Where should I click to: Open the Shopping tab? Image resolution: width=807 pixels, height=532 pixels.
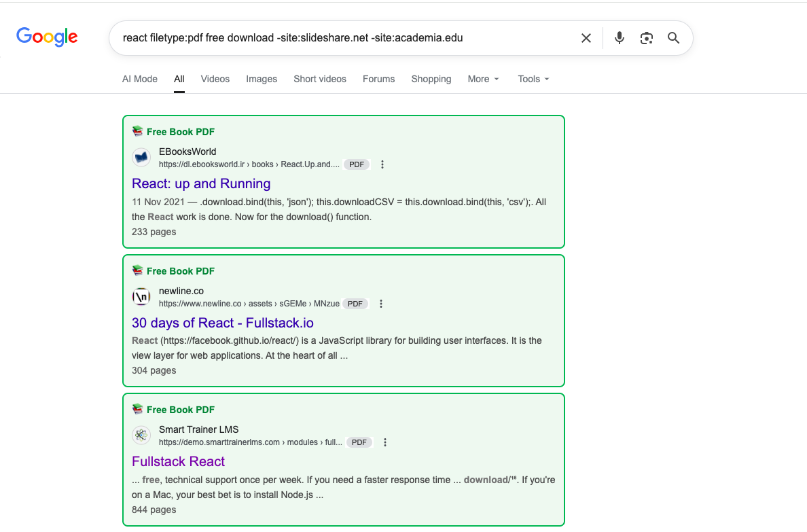[x=431, y=79]
